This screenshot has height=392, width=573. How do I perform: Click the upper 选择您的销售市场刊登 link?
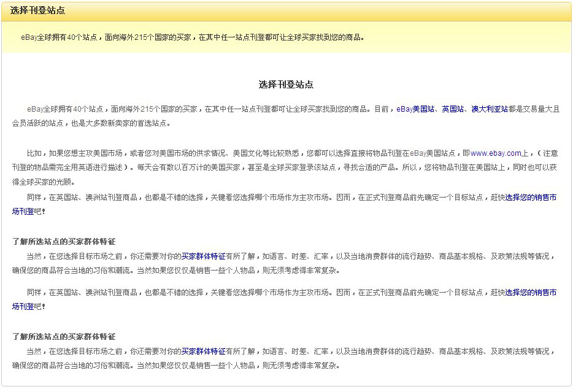[531, 198]
